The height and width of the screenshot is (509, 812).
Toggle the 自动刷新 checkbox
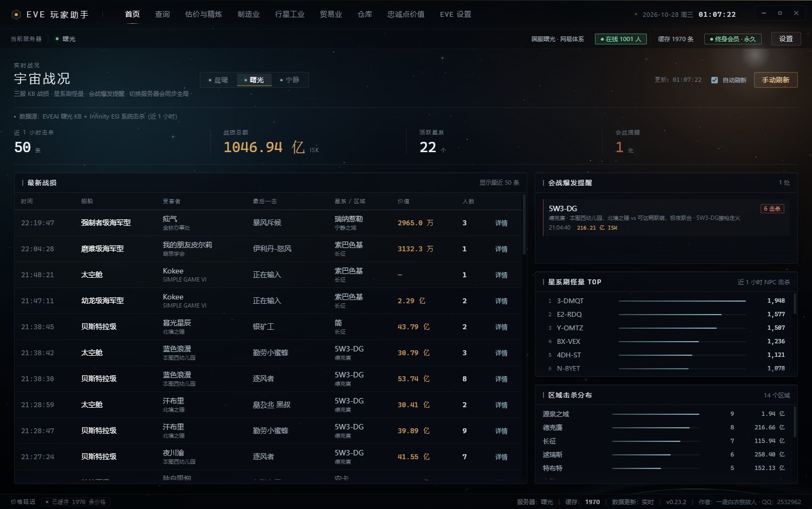coord(715,80)
